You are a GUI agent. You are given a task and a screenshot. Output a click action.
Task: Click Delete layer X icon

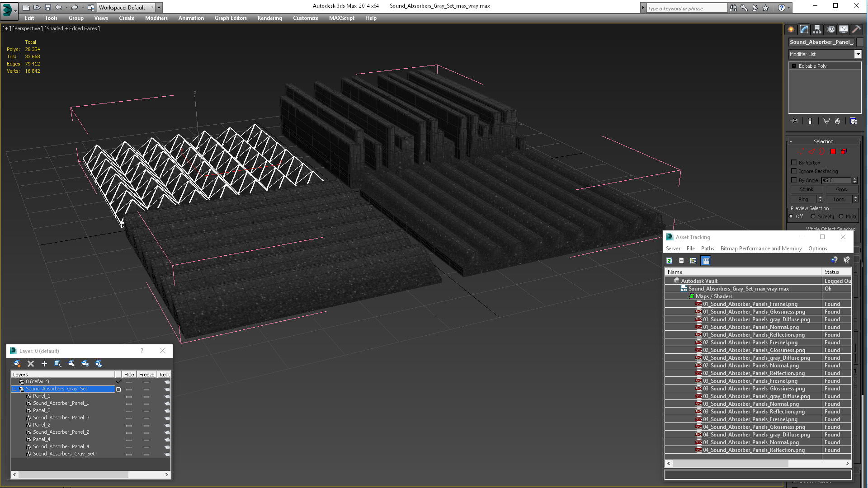coord(31,364)
